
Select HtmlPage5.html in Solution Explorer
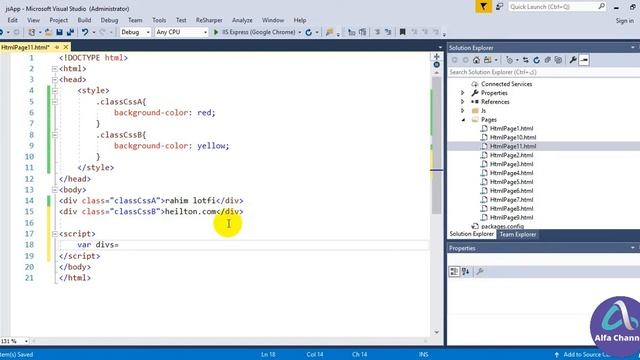(511, 182)
